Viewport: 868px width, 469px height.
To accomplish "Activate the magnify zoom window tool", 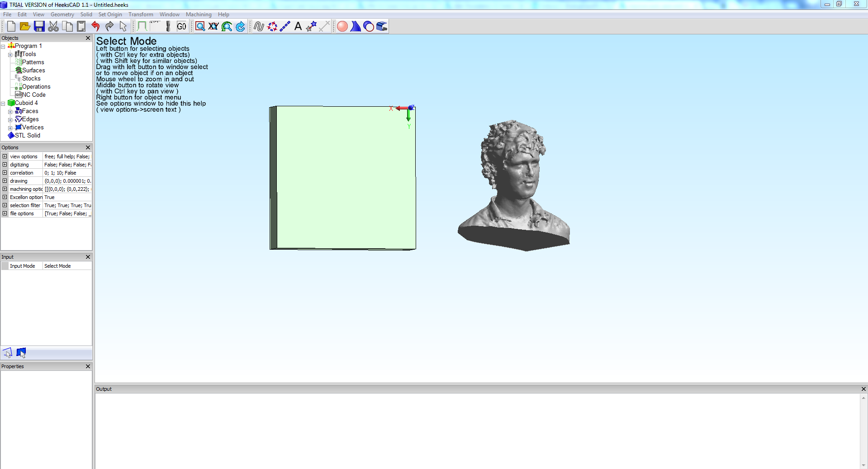I will pos(200,27).
